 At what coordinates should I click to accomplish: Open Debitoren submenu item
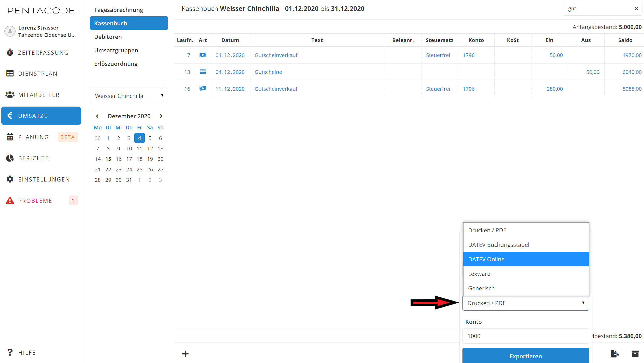pyautogui.click(x=108, y=37)
